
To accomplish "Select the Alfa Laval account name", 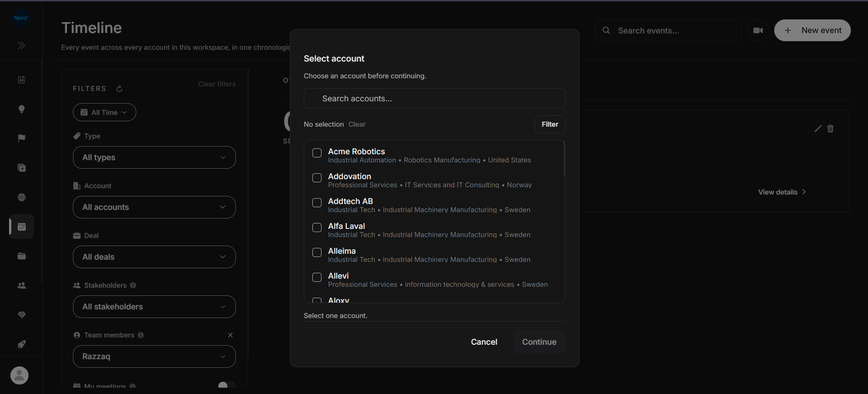I will point(346,226).
